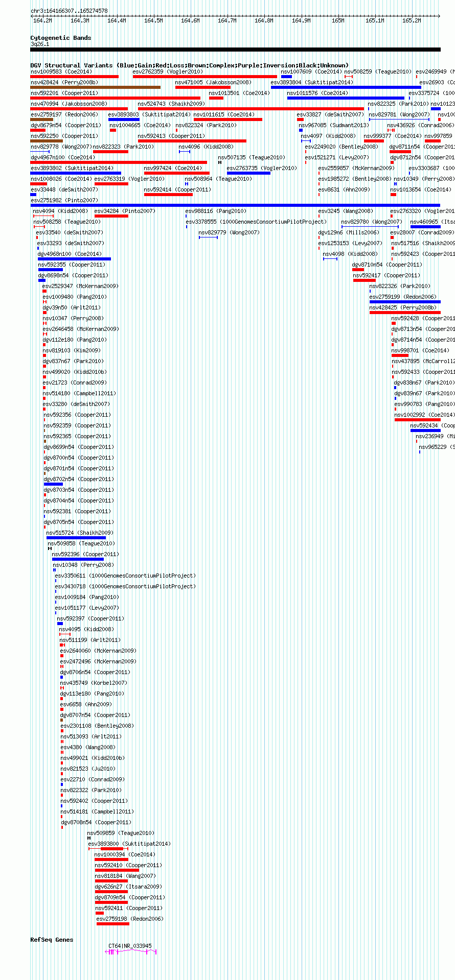Open nsv821523 (Ju2010) variant

(88, 769)
